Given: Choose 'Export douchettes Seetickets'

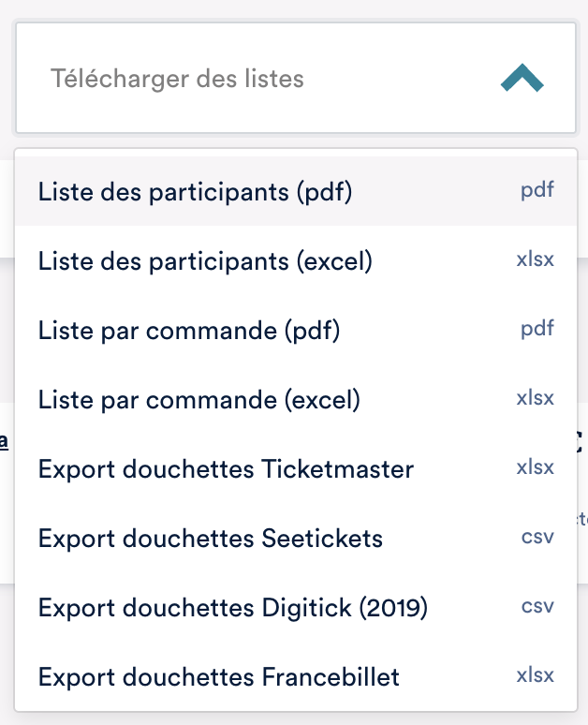Looking at the screenshot, I should [211, 539].
